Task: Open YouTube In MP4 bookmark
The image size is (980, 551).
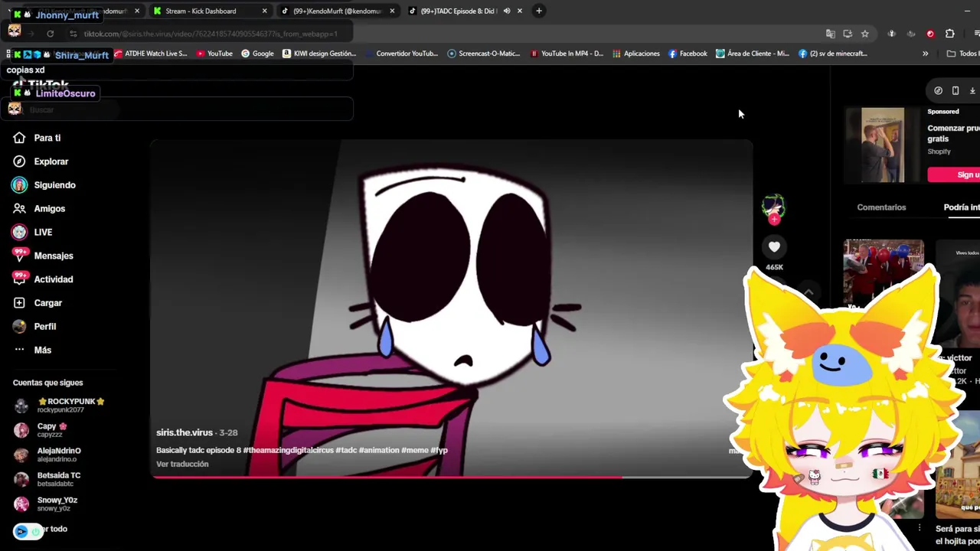Action: coord(567,54)
